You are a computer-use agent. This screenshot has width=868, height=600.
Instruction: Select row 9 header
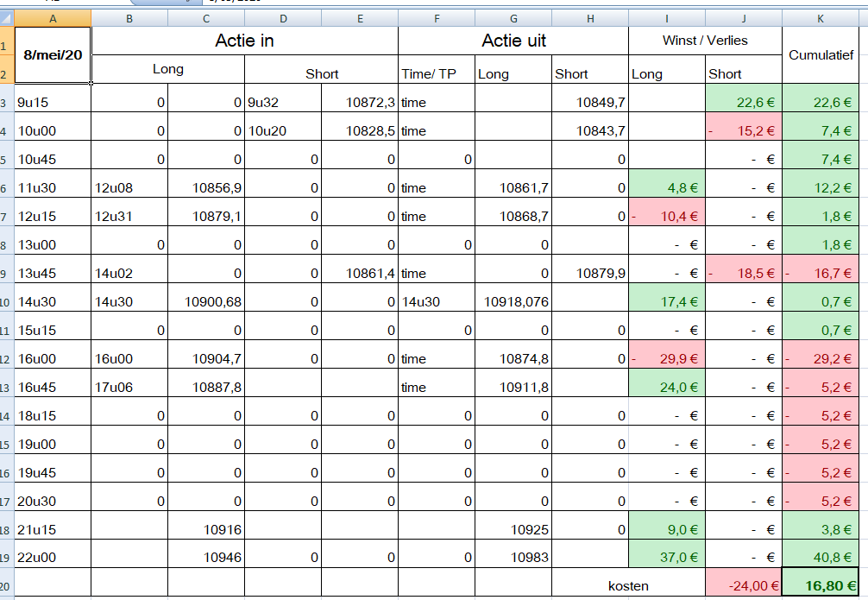click(x=7, y=273)
